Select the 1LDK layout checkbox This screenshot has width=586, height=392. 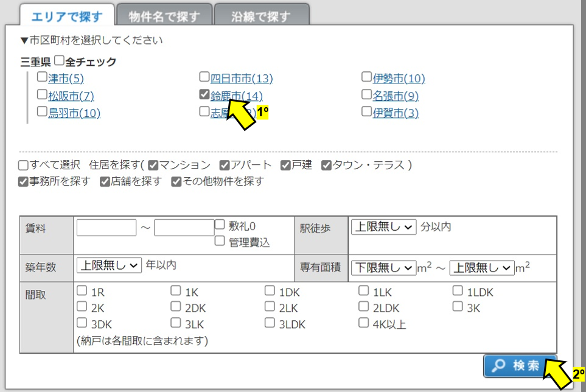458,291
